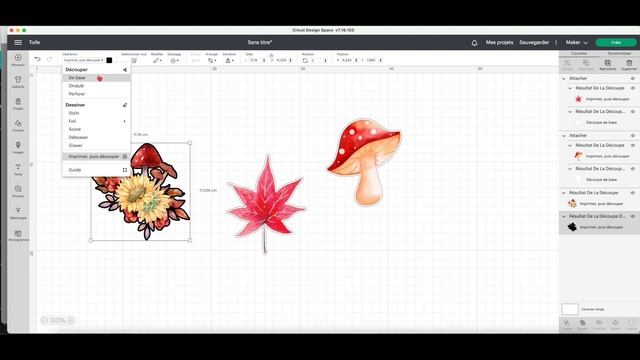
Task: Open the Maker machine dropdown
Action: pyautogui.click(x=576, y=42)
